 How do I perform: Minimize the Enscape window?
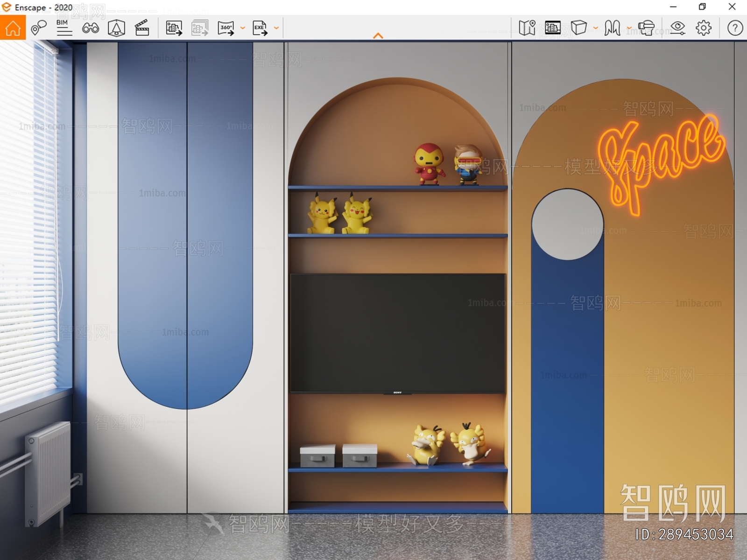(x=673, y=7)
